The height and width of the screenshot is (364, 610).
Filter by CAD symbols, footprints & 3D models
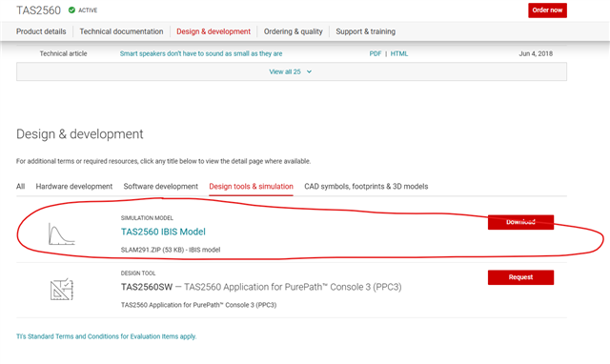366,186
